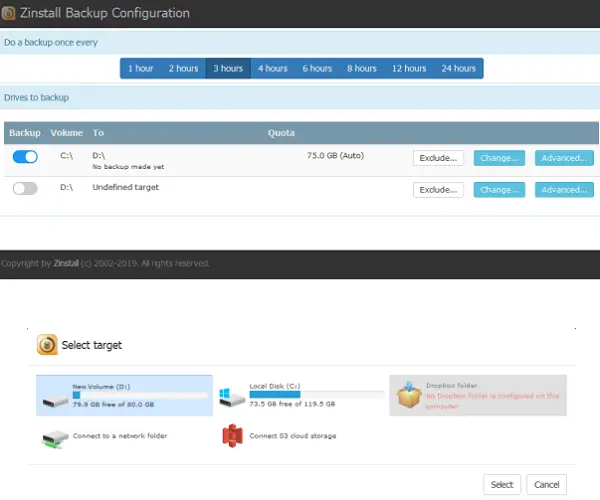Click the 75.0 GB (Auto) quota value
This screenshot has width=600, height=500.
click(335, 155)
